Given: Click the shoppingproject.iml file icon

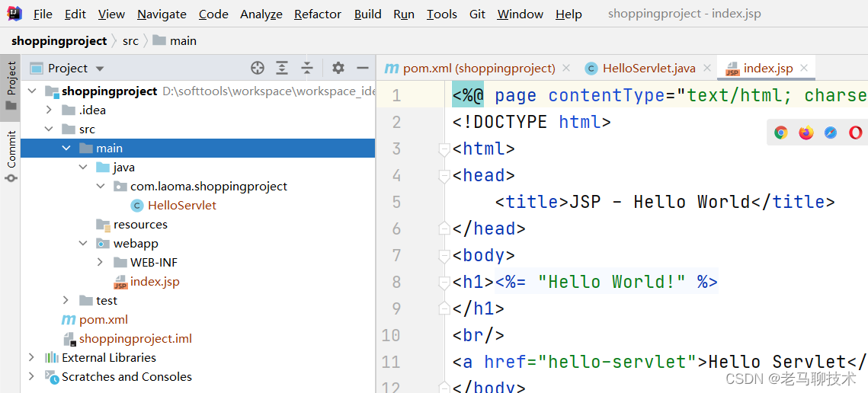Looking at the screenshot, I should pyautogui.click(x=69, y=339).
